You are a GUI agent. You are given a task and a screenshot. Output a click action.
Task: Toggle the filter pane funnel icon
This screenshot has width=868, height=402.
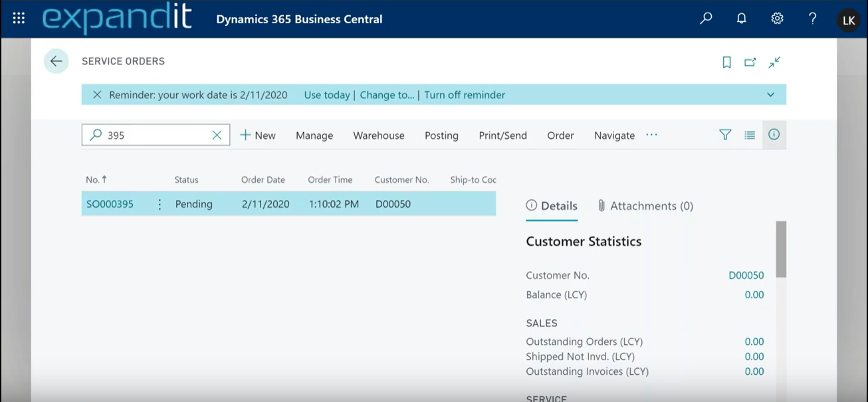725,135
